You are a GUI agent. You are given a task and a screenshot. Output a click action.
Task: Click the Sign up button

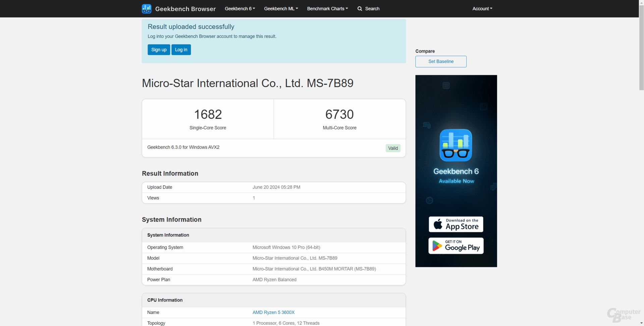[159, 50]
